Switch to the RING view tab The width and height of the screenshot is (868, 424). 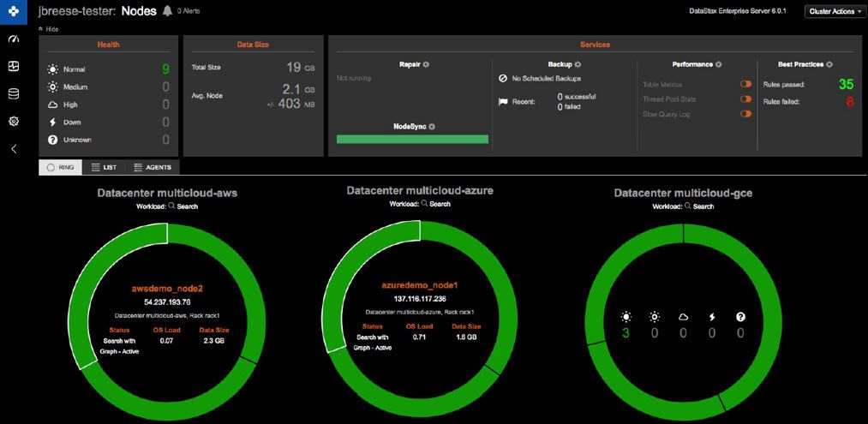pyautogui.click(x=60, y=167)
